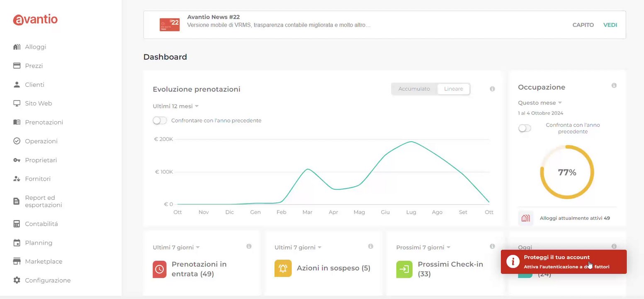Open Ultimi 7 giorni dropdown above Azioni in sospeso
The image size is (644, 299).
coord(298,248)
